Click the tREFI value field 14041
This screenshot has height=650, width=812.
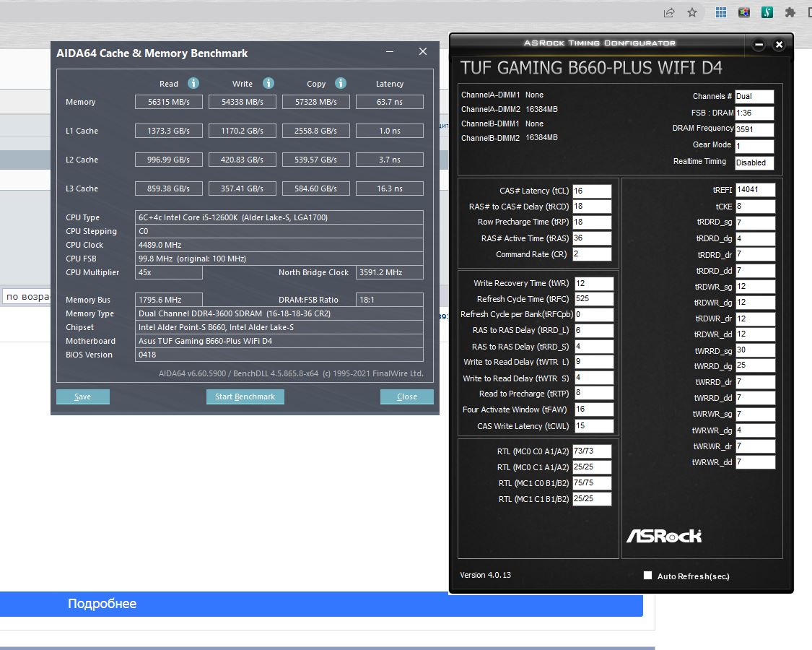pyautogui.click(x=756, y=190)
